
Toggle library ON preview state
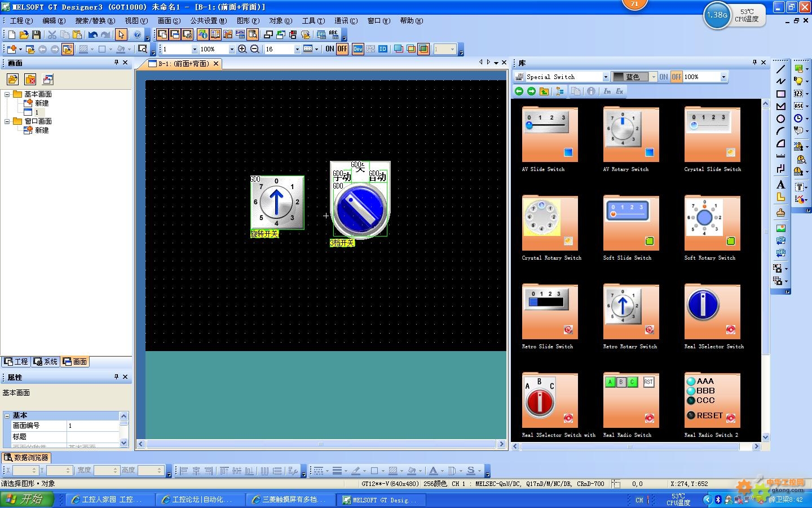[664, 77]
